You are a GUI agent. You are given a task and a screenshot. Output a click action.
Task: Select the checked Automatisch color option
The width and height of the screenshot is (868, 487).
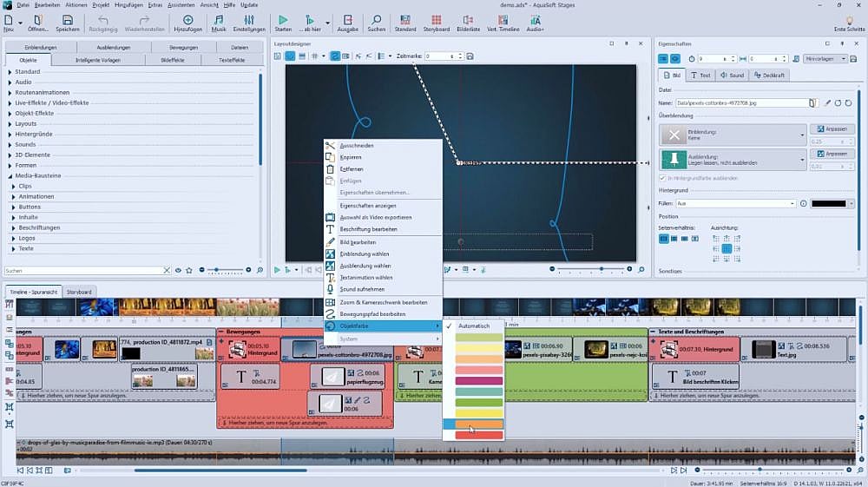(x=474, y=326)
